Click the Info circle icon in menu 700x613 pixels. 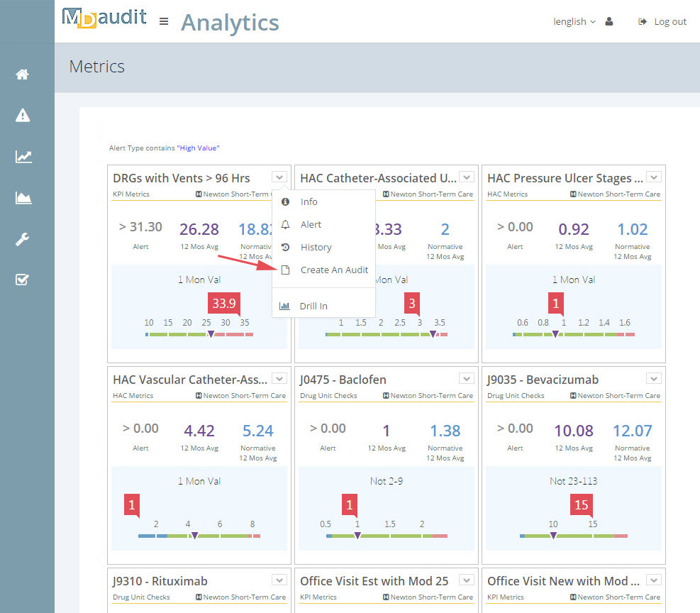click(285, 201)
